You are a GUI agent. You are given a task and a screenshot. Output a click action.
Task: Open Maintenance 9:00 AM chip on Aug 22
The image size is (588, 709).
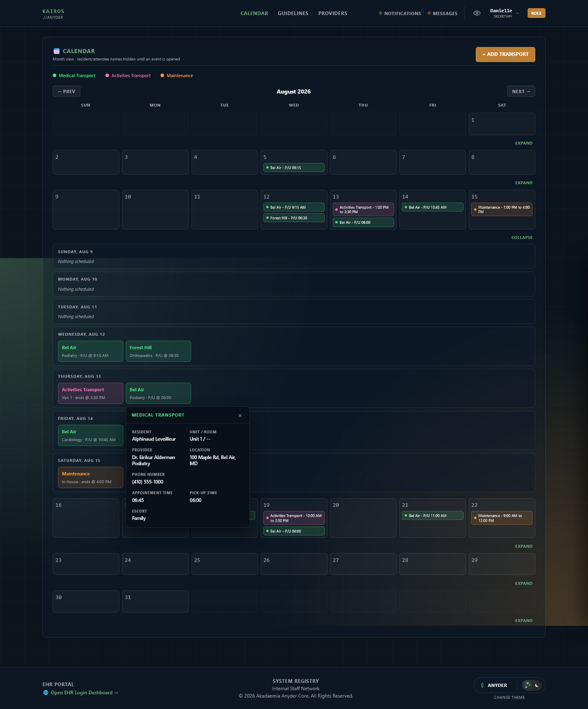pos(502,518)
